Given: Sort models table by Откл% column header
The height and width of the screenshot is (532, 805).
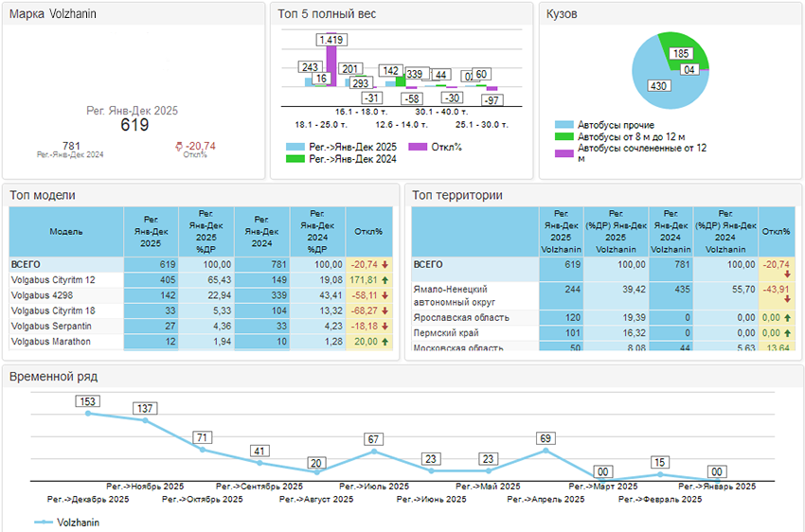Looking at the screenshot, I should (368, 231).
